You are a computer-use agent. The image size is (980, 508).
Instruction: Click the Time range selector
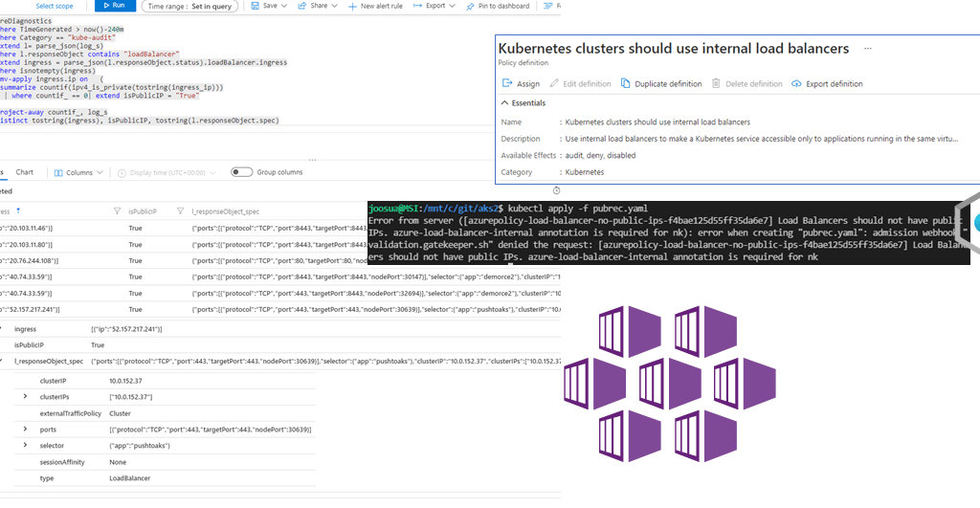tap(190, 6)
